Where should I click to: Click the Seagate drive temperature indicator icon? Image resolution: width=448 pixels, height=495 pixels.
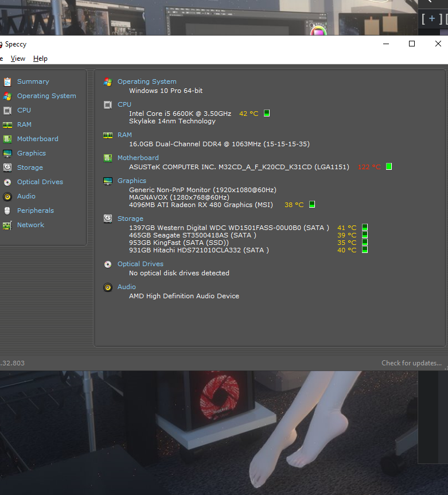point(365,235)
